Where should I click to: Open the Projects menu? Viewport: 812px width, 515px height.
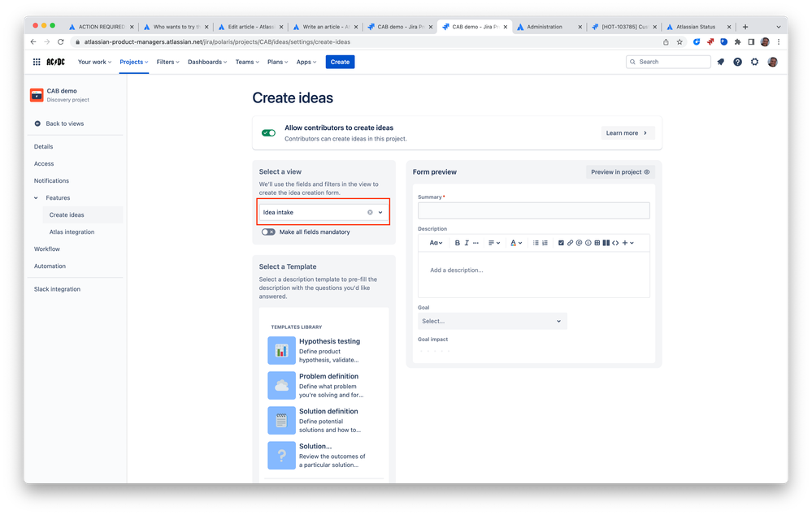coord(133,62)
